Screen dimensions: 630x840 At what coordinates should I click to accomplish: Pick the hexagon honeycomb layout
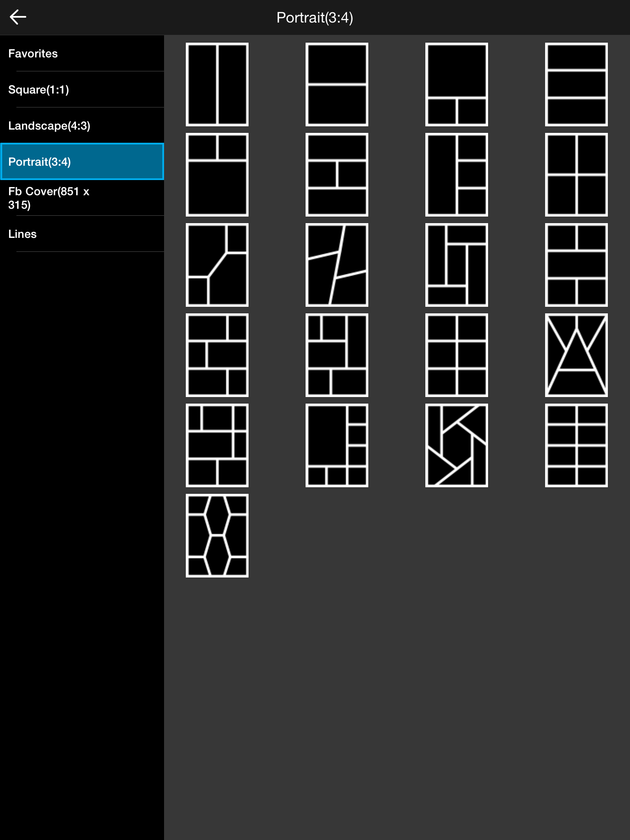coord(217,536)
